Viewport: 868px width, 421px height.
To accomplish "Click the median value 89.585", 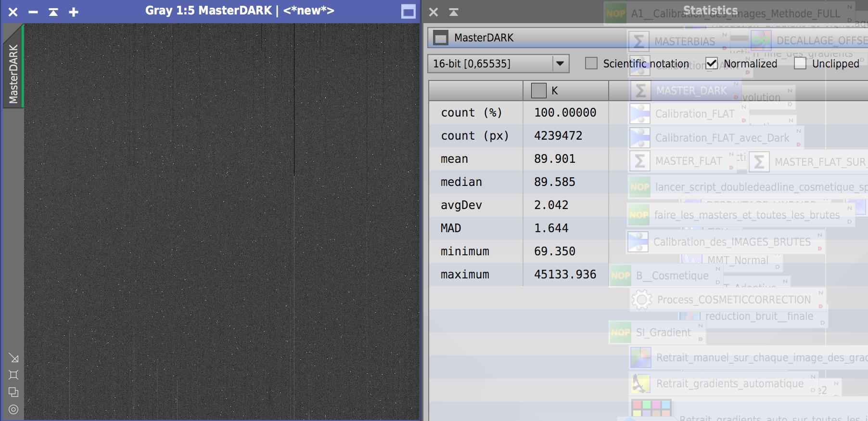I will click(x=555, y=182).
